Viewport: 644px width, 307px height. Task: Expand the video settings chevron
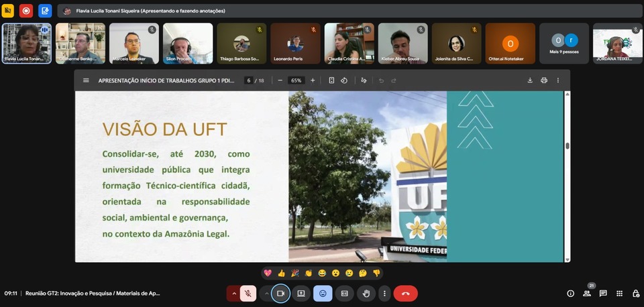click(x=266, y=294)
